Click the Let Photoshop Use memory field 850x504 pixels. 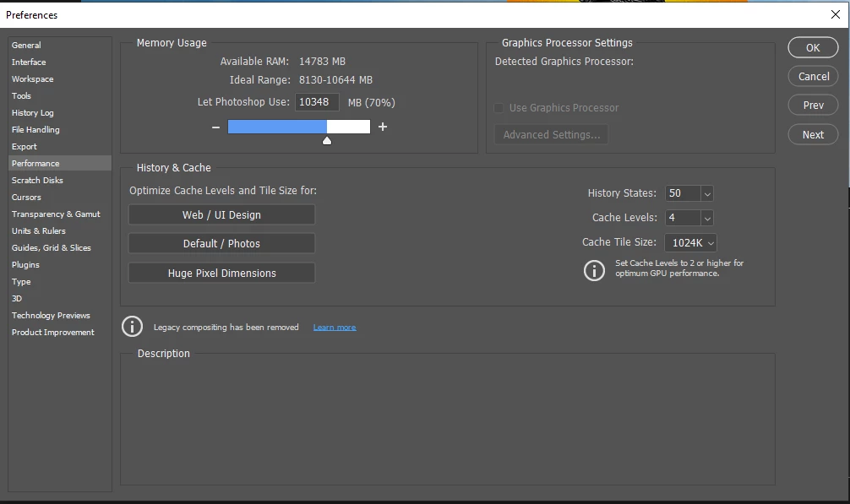click(x=317, y=102)
